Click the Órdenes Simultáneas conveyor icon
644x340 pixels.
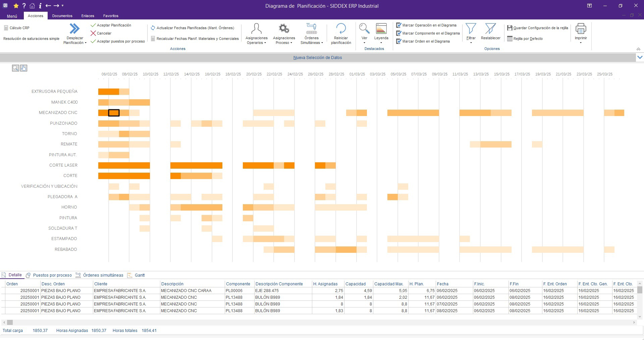tap(311, 29)
